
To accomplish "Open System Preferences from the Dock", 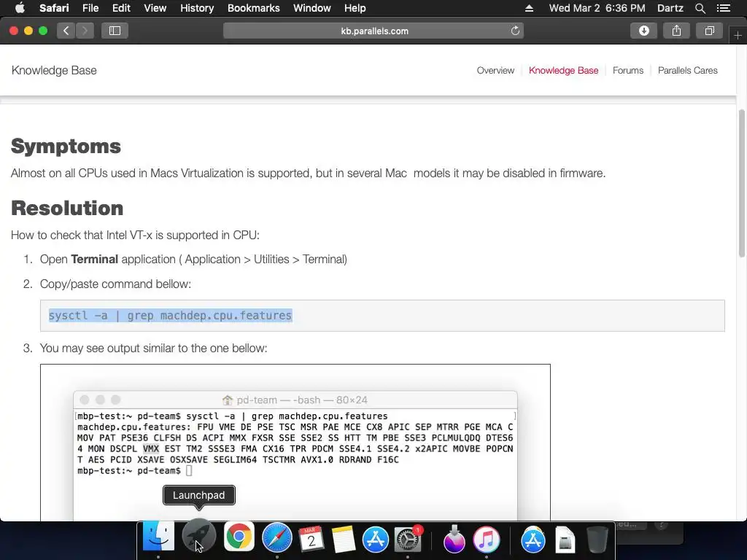I will [x=408, y=540].
